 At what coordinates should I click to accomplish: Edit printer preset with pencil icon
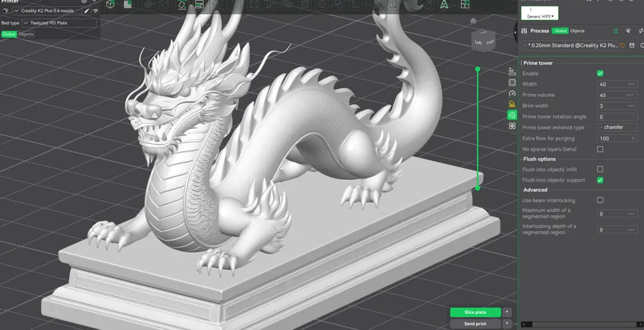click(87, 11)
